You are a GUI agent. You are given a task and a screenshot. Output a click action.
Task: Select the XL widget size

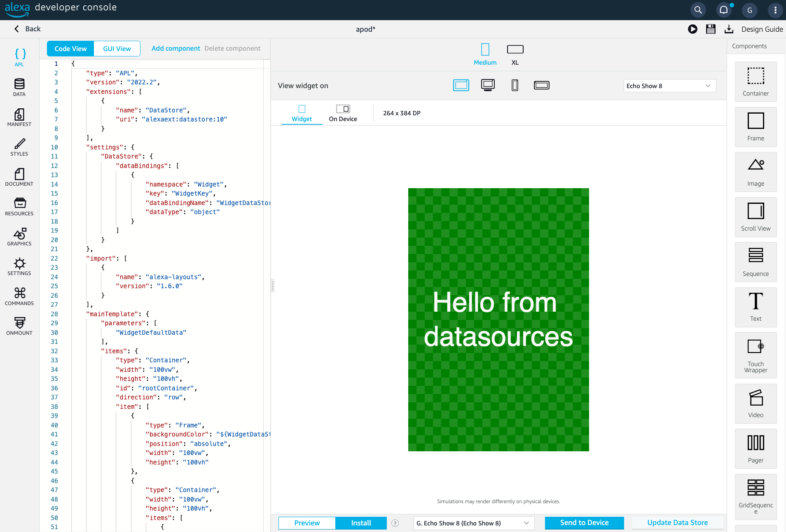[x=515, y=54]
